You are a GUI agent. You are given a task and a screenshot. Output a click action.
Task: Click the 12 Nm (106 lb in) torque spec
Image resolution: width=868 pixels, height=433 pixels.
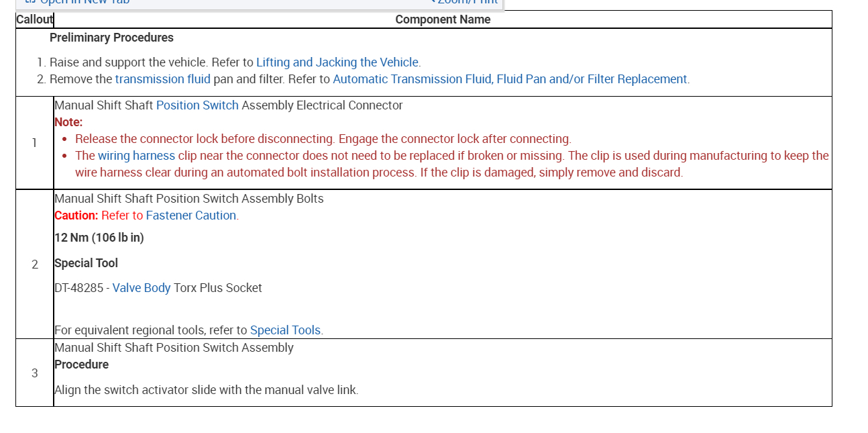coord(99,238)
